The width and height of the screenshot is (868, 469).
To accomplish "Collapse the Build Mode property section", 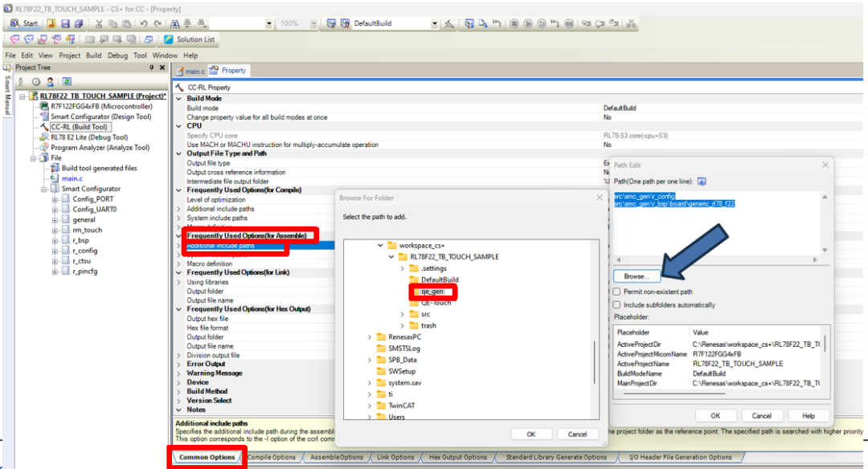I will tap(178, 99).
